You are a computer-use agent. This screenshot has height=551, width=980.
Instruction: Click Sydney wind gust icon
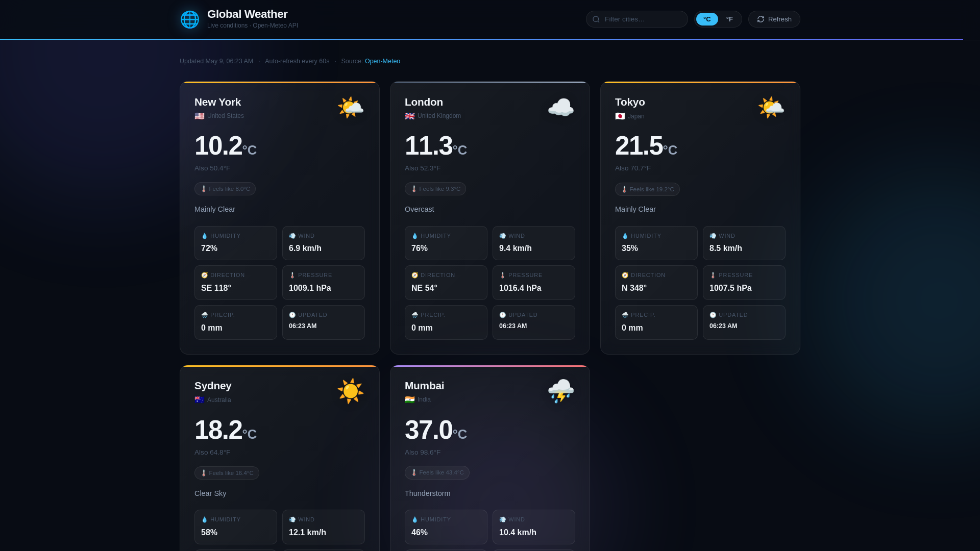(292, 520)
